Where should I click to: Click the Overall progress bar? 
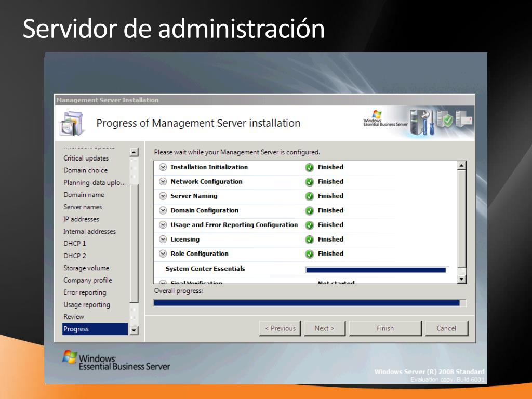pos(310,303)
